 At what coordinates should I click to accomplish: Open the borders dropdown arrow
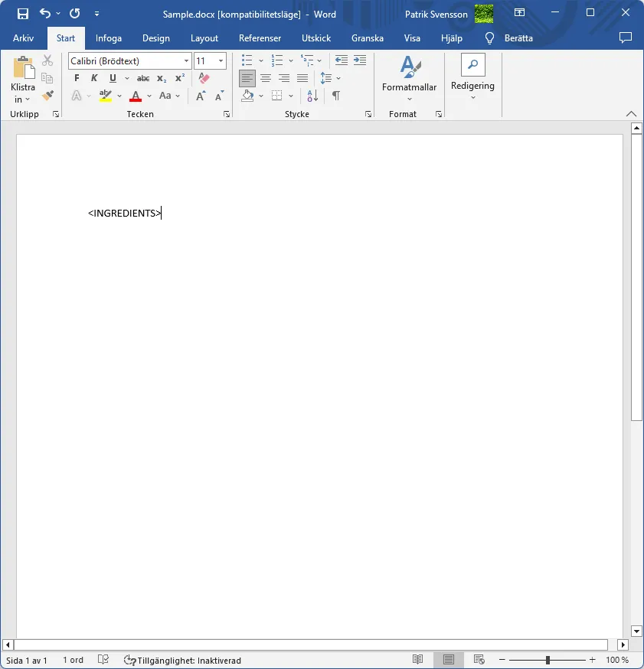(291, 96)
